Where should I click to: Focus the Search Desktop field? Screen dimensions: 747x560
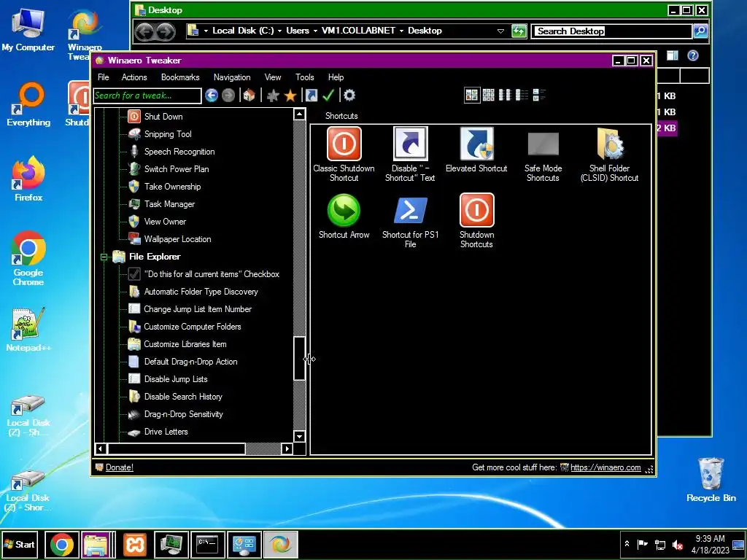(x=612, y=31)
